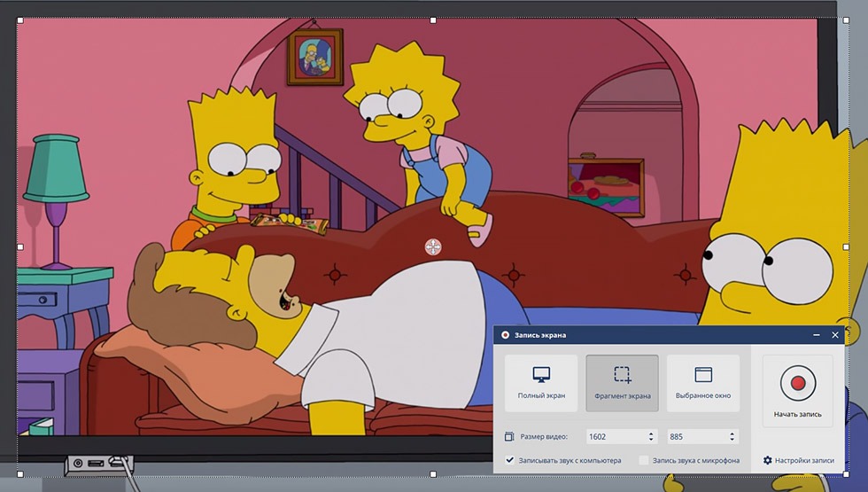Image resolution: width=868 pixels, height=492 pixels.
Task: Toggle Записывать звук с компьютера checkbox
Action: click(510, 460)
